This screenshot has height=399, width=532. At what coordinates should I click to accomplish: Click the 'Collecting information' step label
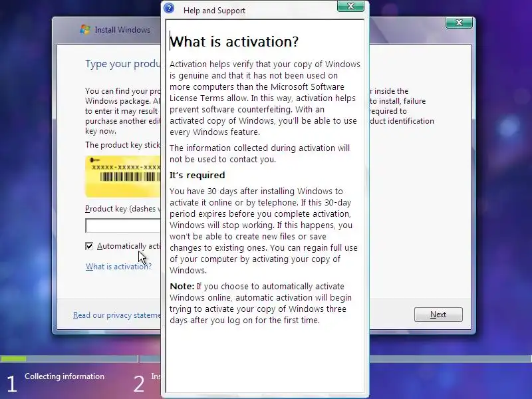pos(65,376)
